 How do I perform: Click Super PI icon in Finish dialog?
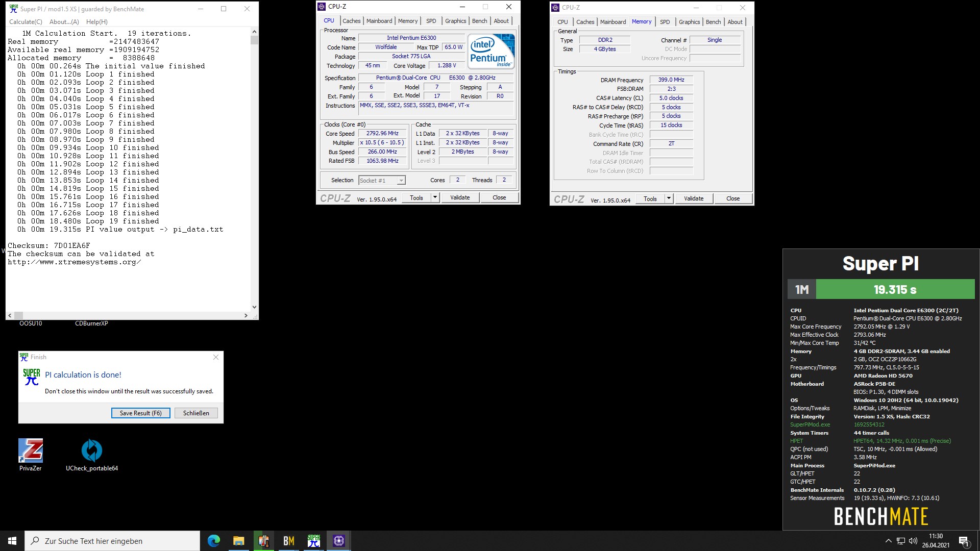coord(31,377)
